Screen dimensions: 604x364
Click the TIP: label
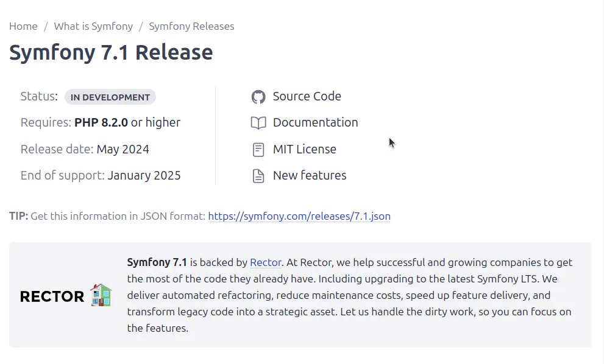19,216
